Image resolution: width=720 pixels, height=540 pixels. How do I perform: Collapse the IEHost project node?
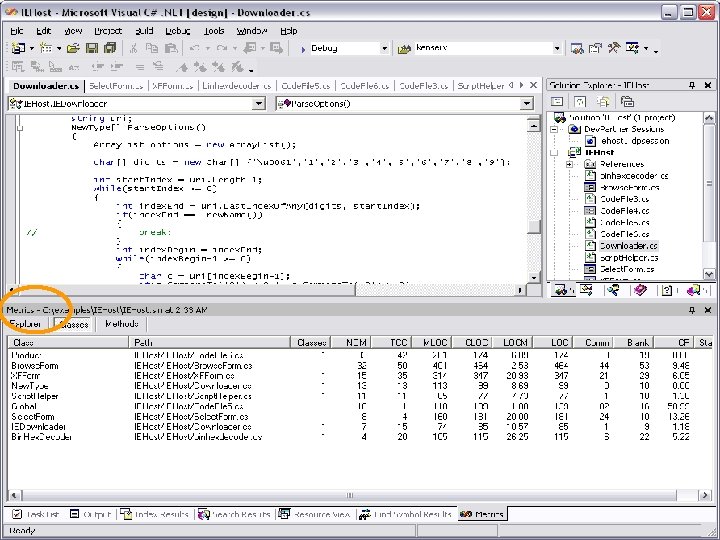[x=554, y=152]
